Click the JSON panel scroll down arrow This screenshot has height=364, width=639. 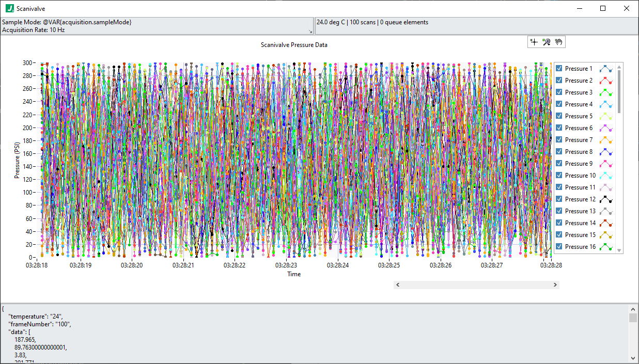point(633,358)
